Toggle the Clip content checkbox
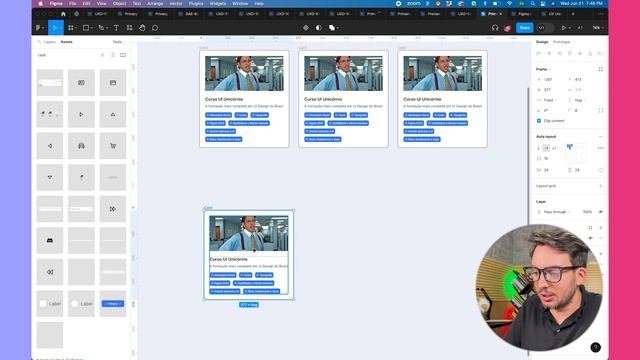The width and height of the screenshot is (640, 360). click(x=539, y=121)
